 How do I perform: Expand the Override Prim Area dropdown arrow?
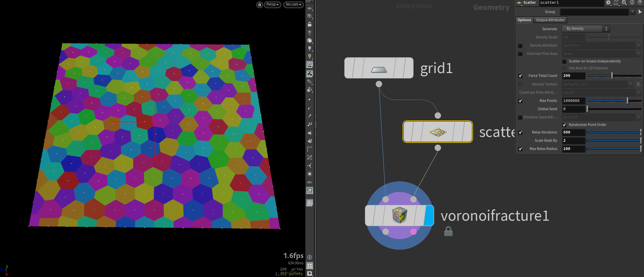[x=639, y=54]
